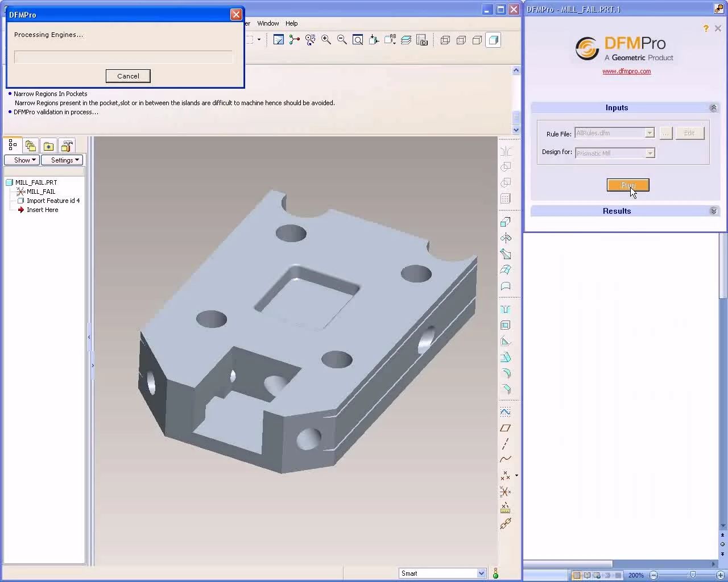
Task: Select the Boundary Blend tool
Action: 506,270
